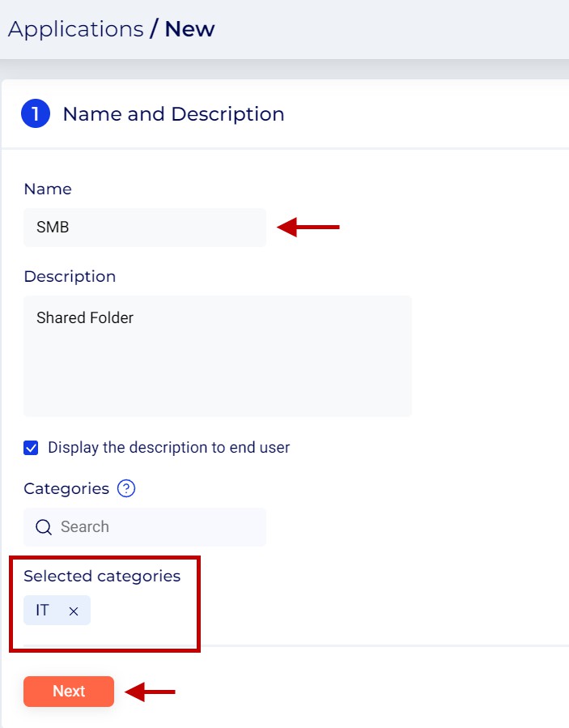Click the Name and Description section header

(x=173, y=114)
